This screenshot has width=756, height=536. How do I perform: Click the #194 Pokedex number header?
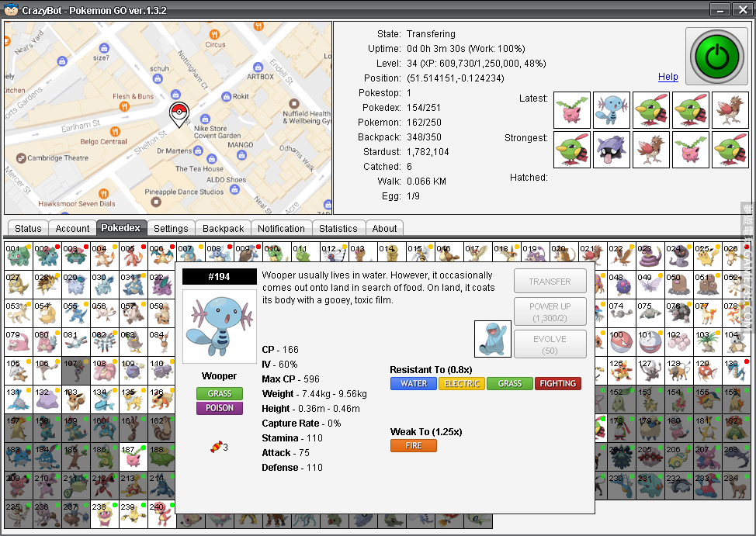click(220, 277)
